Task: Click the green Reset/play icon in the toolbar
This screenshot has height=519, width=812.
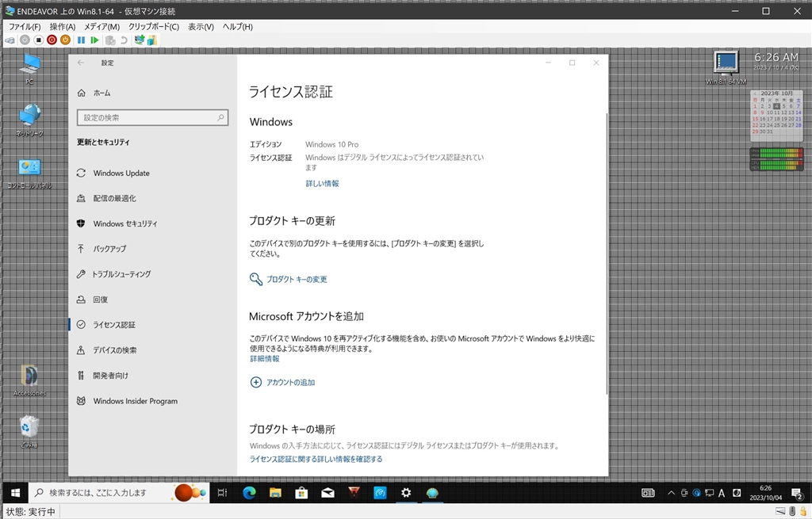Action: tap(94, 40)
